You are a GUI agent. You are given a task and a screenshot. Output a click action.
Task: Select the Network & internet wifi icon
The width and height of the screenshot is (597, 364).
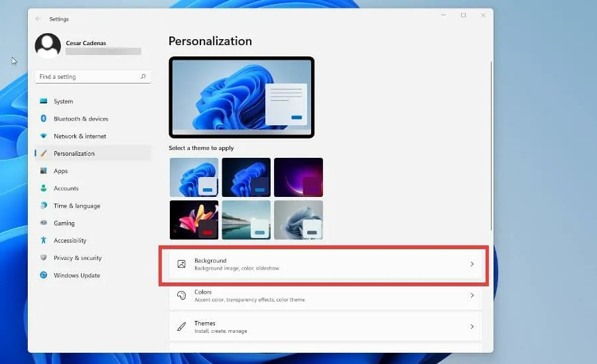[44, 136]
